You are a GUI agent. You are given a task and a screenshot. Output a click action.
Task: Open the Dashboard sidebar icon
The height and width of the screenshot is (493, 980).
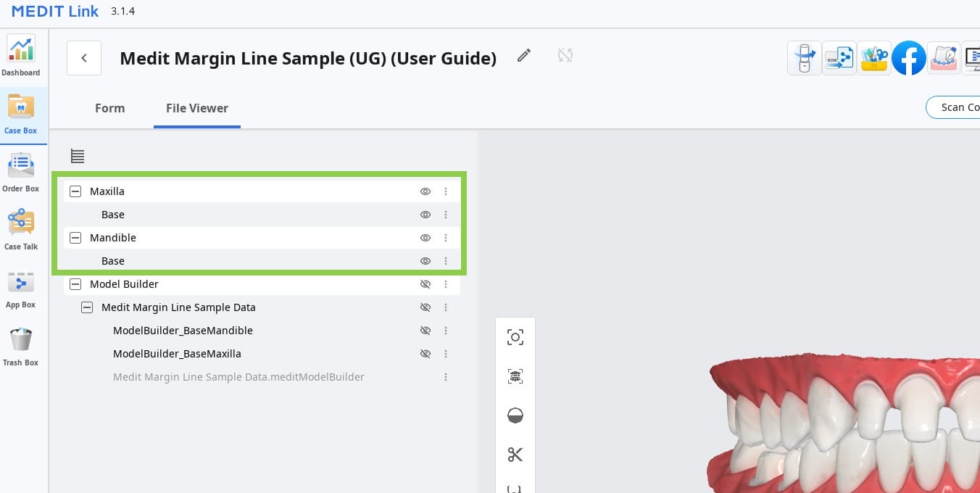21,56
